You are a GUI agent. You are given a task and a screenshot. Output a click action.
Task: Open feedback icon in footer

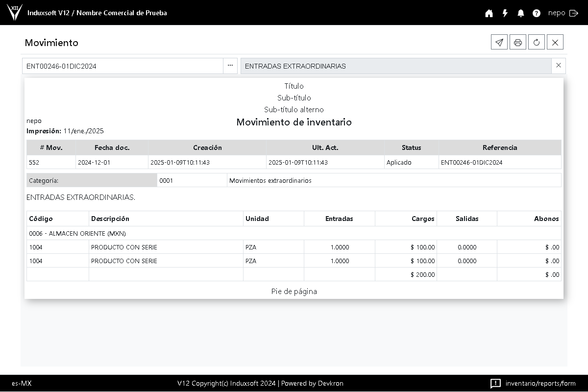(x=495, y=383)
